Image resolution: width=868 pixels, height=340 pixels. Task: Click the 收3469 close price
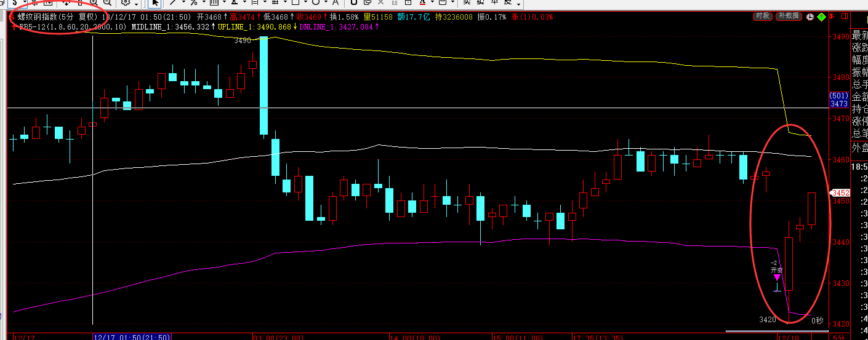(308, 17)
